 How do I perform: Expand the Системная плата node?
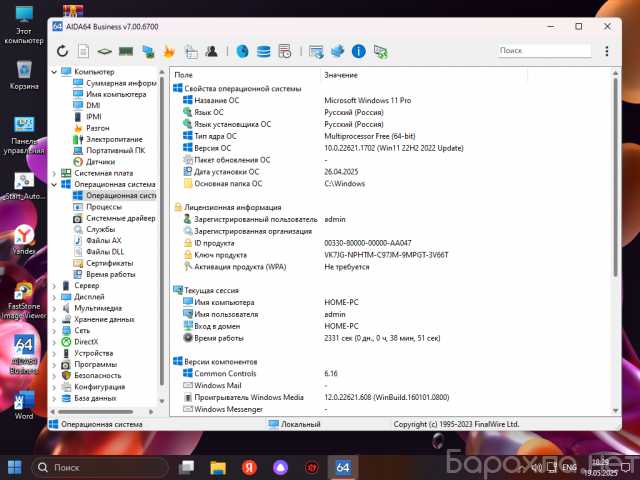click(x=54, y=173)
